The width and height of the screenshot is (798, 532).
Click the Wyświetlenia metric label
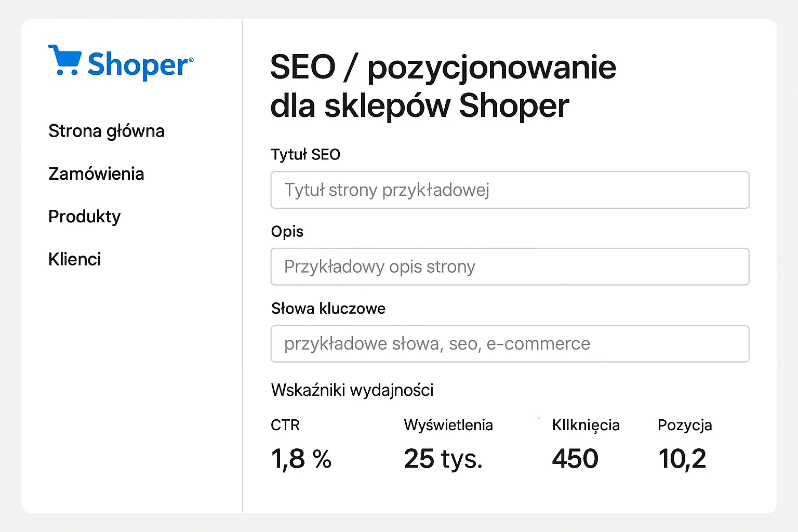pyautogui.click(x=448, y=425)
